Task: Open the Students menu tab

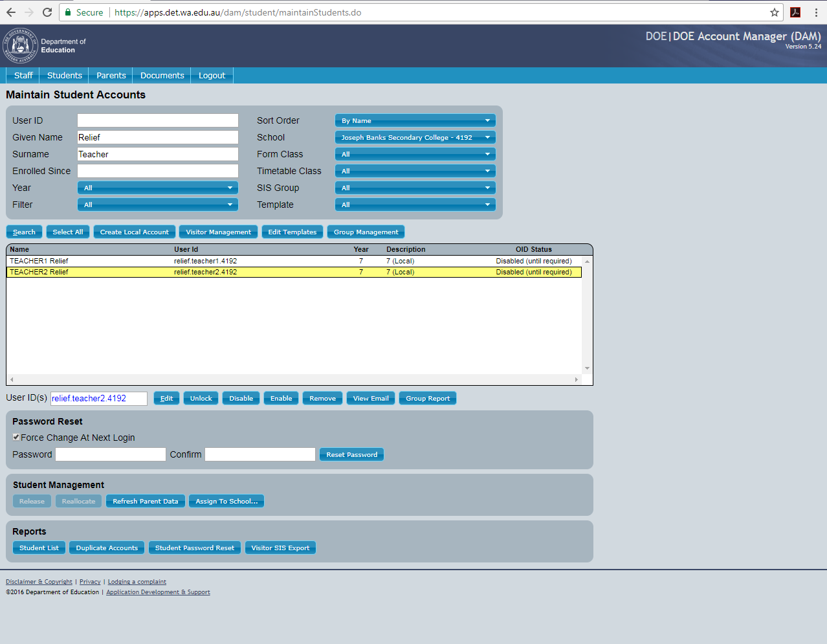Action: [x=65, y=76]
